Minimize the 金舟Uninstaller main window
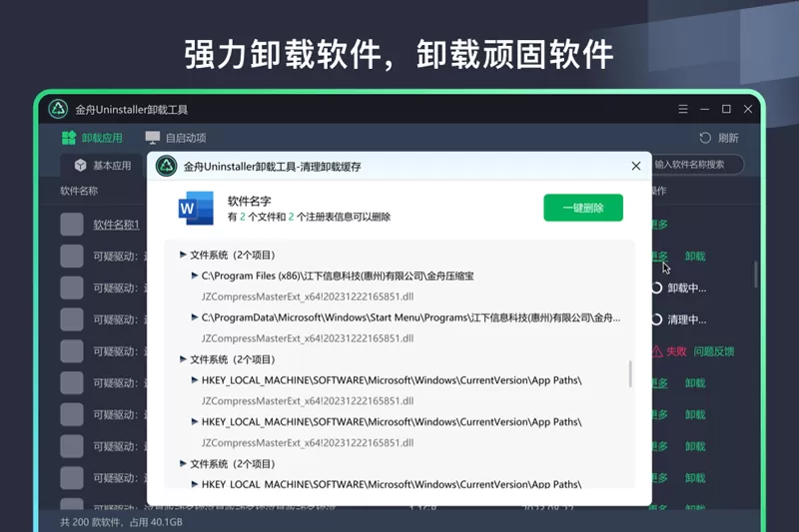The image size is (799, 532). [705, 109]
